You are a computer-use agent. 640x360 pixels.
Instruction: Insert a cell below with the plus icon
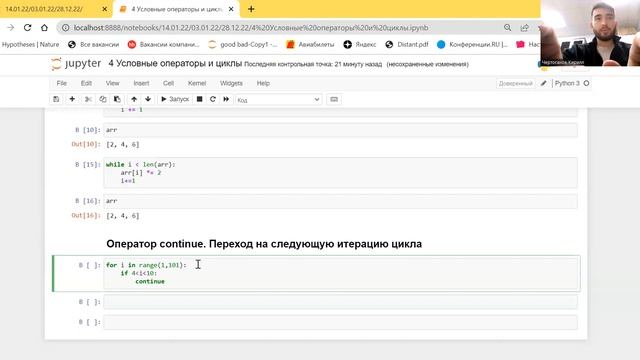coord(72,99)
